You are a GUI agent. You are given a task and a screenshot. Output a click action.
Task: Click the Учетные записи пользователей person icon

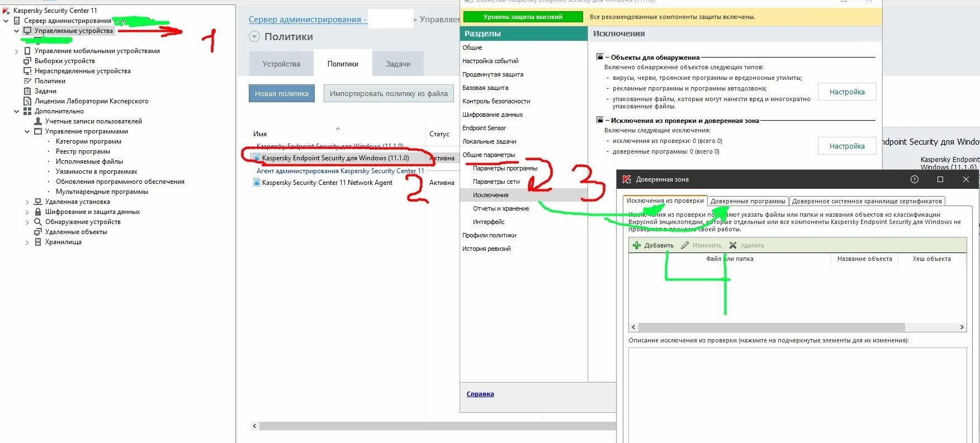click(38, 121)
